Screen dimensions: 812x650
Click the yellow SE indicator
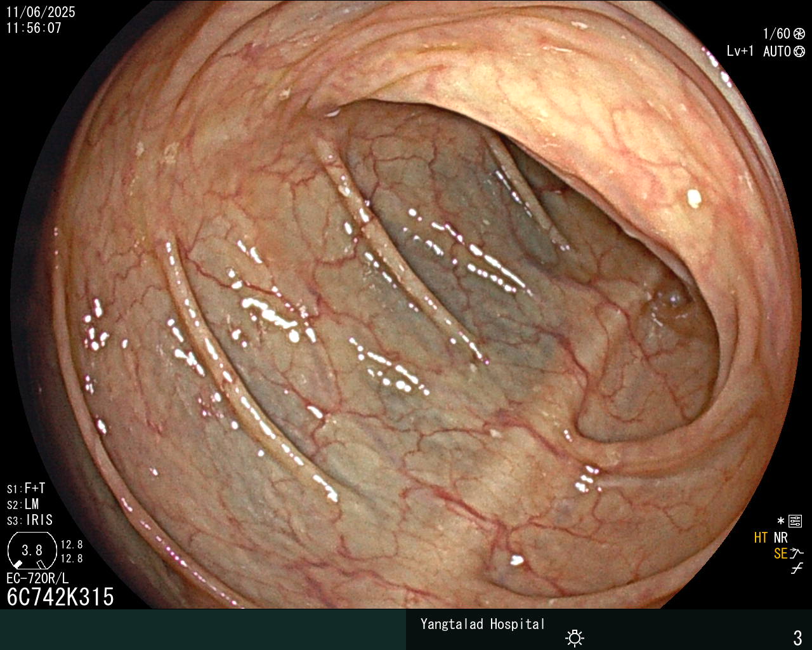780,554
